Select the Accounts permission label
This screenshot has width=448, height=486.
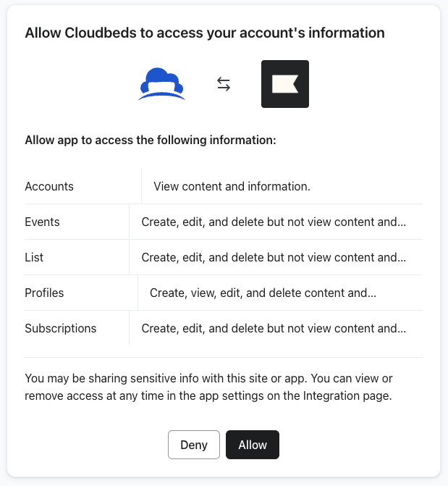tap(49, 186)
